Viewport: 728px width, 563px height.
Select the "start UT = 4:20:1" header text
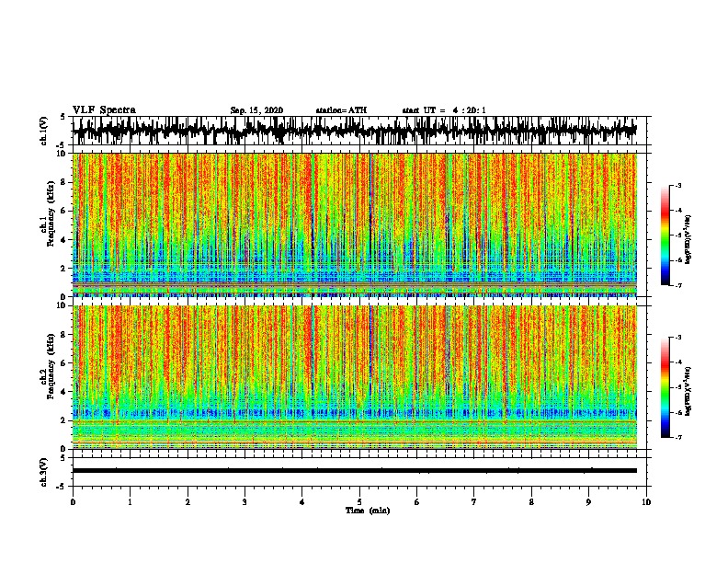coord(444,110)
